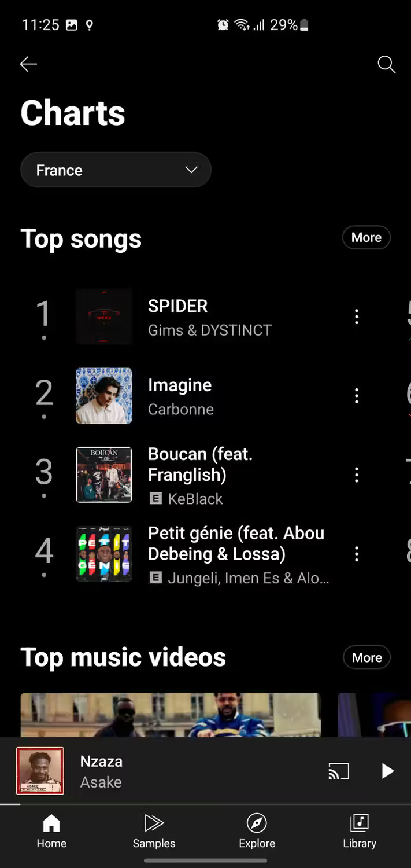The height and width of the screenshot is (868, 411).
Task: Click the Explicit badge next to KeBlack
Action: click(x=155, y=498)
